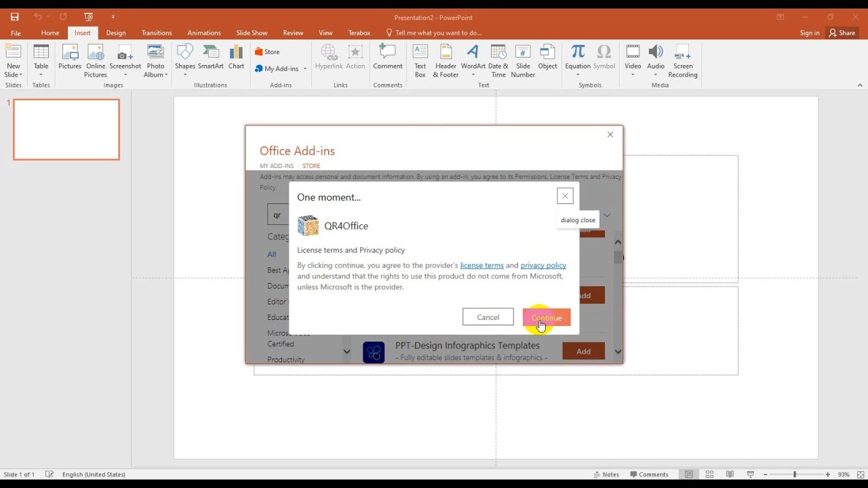868x488 pixels.
Task: Click Continue in the One moment dialog
Action: 547,317
